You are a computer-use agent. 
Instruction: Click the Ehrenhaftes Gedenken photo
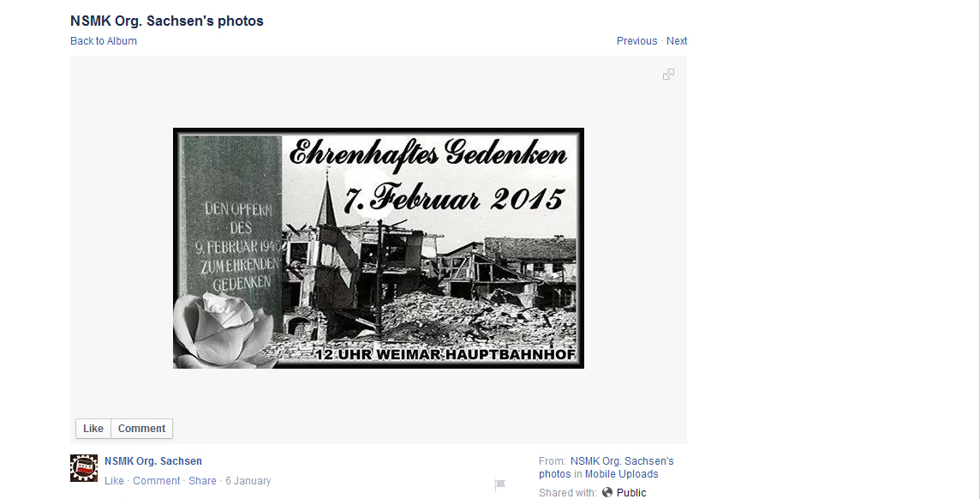[378, 249]
